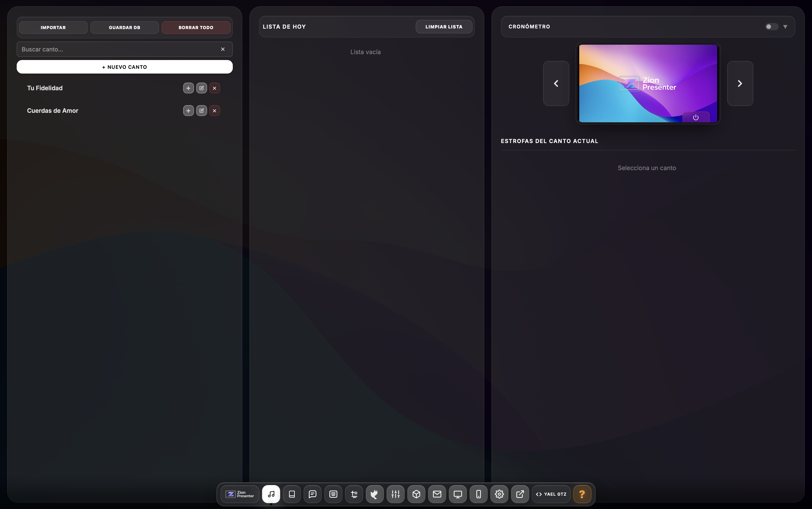Open the text lines document icon
The height and width of the screenshot is (509, 812).
coord(333,494)
